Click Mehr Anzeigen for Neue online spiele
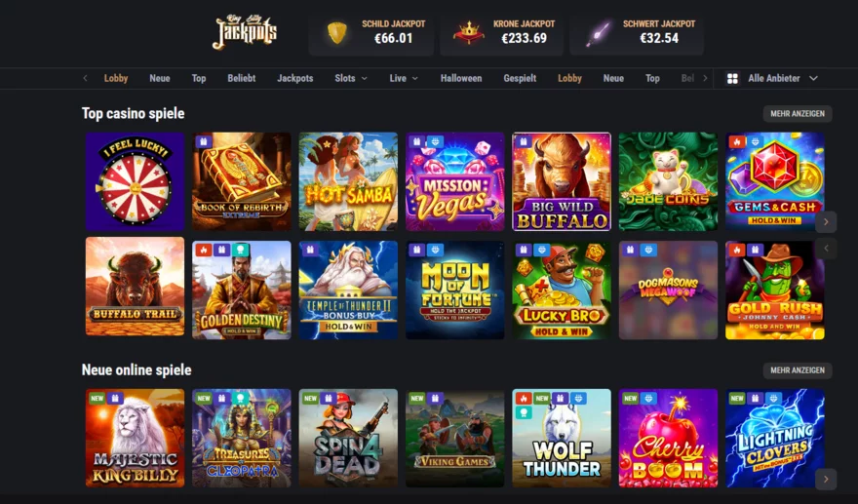Viewport: 858px width, 504px height. [x=798, y=370]
